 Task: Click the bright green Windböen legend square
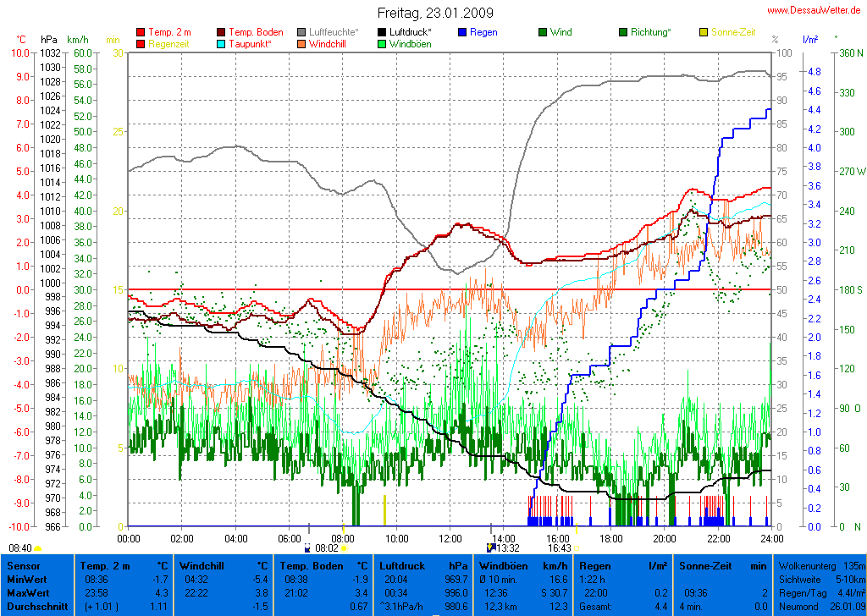(382, 43)
